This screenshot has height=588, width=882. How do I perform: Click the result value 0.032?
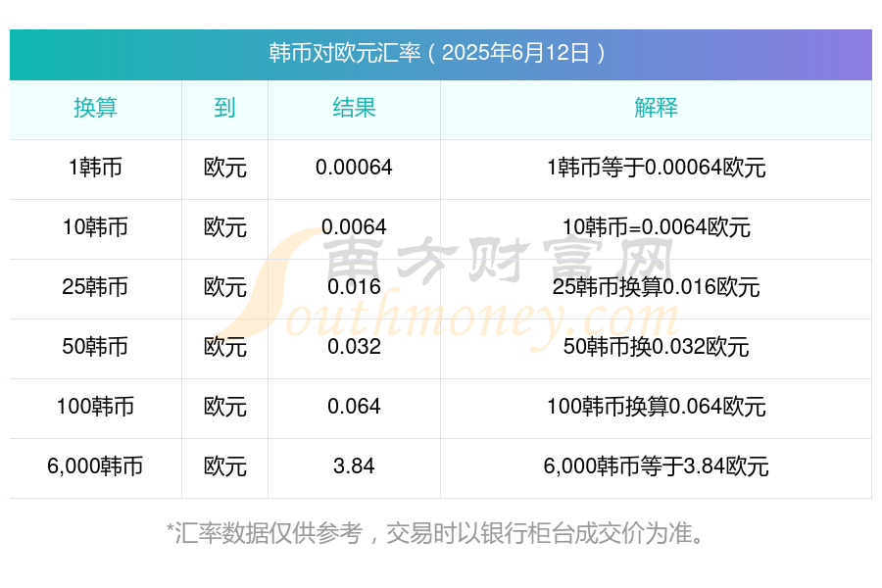pyautogui.click(x=354, y=347)
